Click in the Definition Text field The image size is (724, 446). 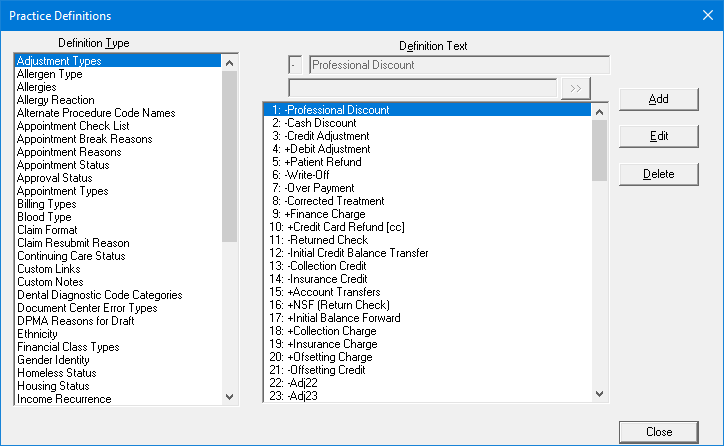[x=458, y=65]
